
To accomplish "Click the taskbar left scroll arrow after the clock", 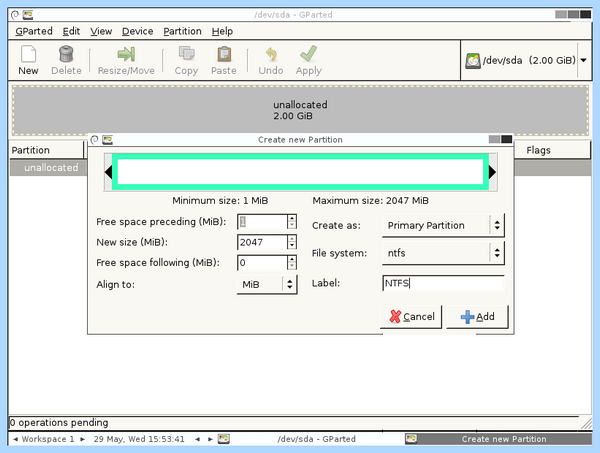I will [197, 439].
